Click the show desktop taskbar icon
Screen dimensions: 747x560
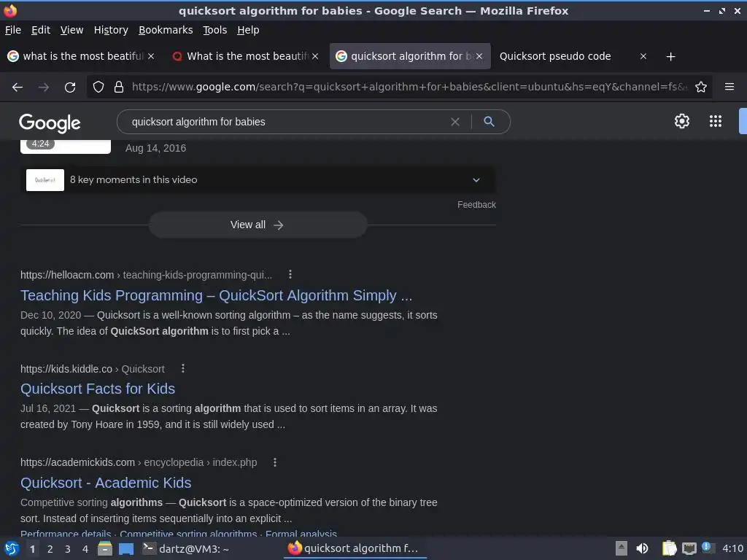[x=125, y=548]
